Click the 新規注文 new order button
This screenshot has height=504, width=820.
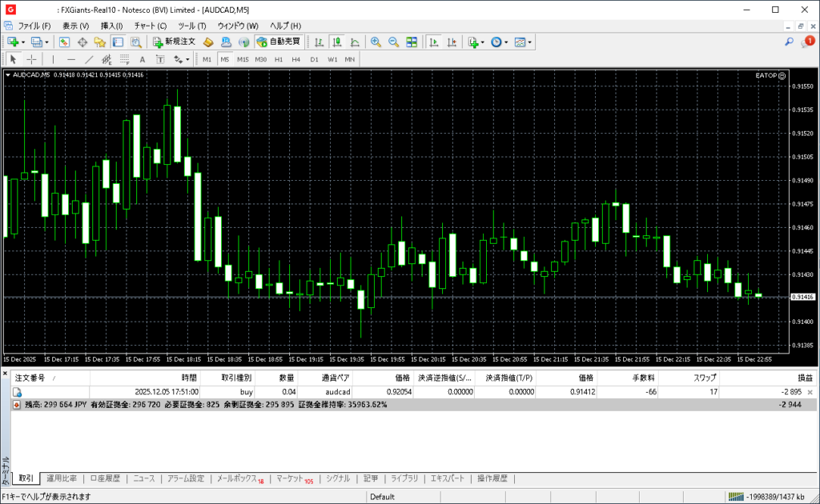174,42
